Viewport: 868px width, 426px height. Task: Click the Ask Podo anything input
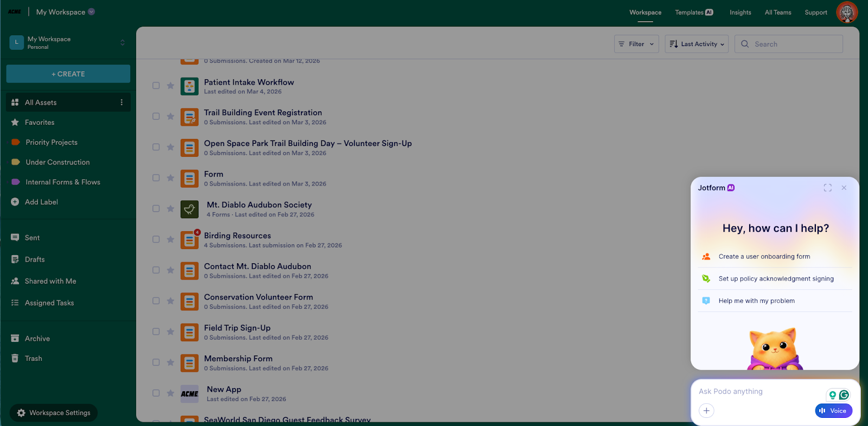(759, 392)
